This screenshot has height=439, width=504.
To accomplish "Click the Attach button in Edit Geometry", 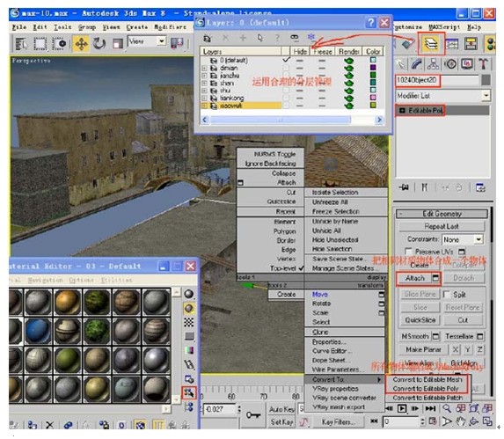I will (414, 278).
